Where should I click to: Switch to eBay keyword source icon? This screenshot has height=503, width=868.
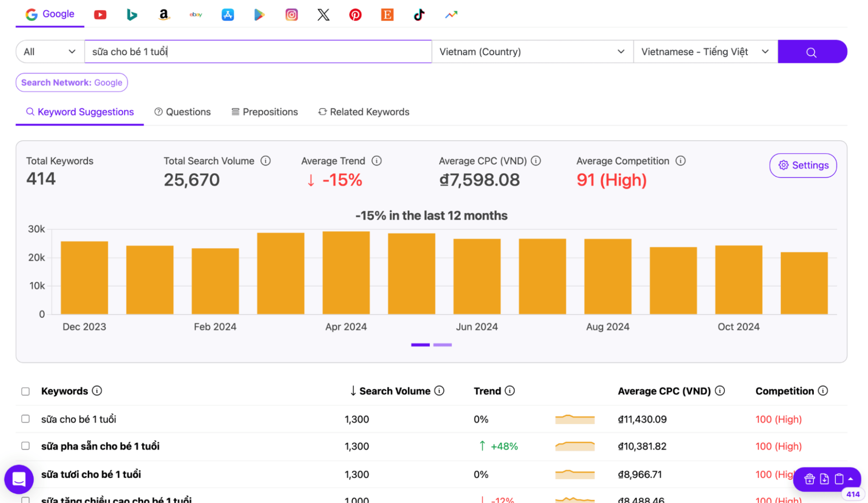196,15
